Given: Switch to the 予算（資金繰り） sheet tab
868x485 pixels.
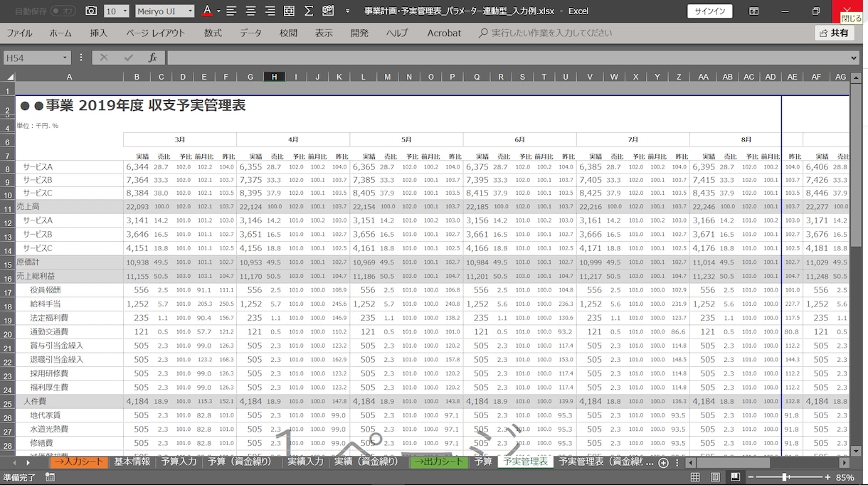Looking at the screenshot, I should click(x=240, y=462).
